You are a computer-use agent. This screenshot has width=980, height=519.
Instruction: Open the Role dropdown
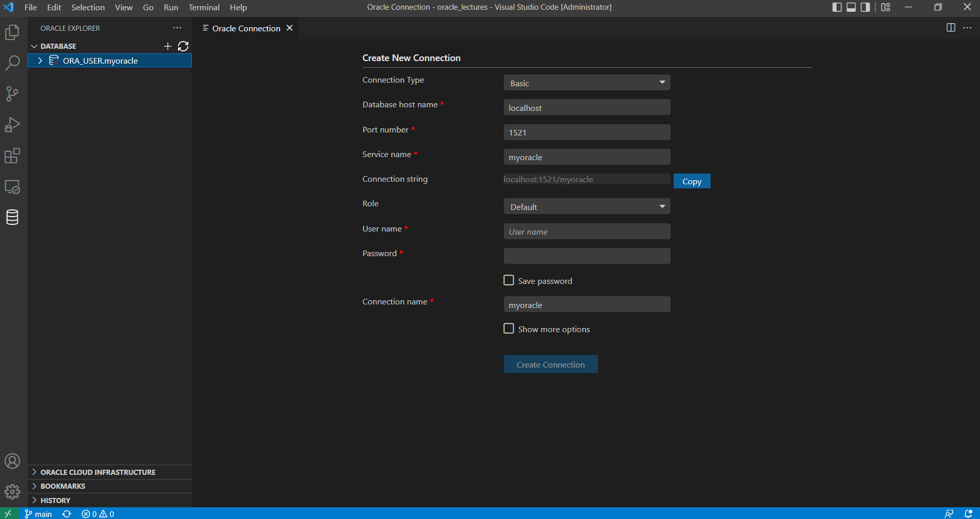[x=587, y=206]
